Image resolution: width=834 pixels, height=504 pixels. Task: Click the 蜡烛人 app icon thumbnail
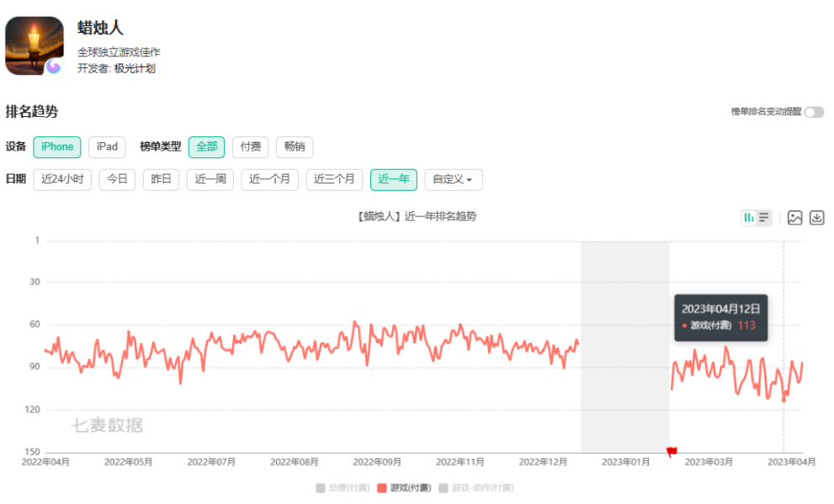coord(35,45)
